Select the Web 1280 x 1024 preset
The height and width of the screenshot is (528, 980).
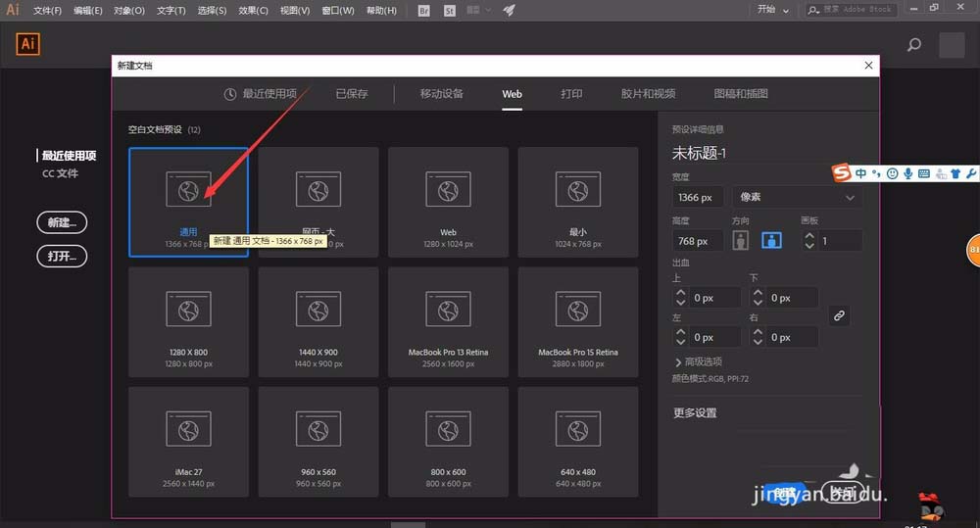point(448,202)
